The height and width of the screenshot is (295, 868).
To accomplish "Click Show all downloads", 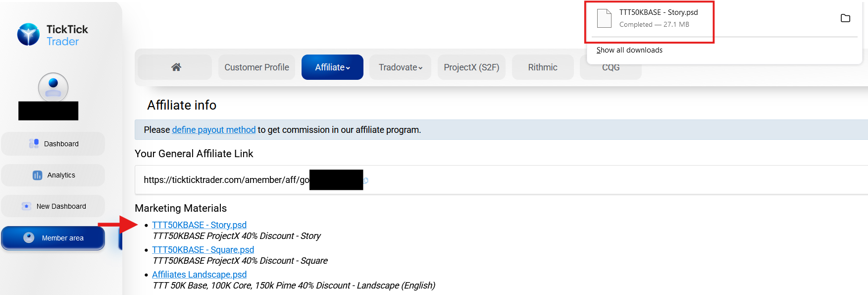I will coord(629,50).
